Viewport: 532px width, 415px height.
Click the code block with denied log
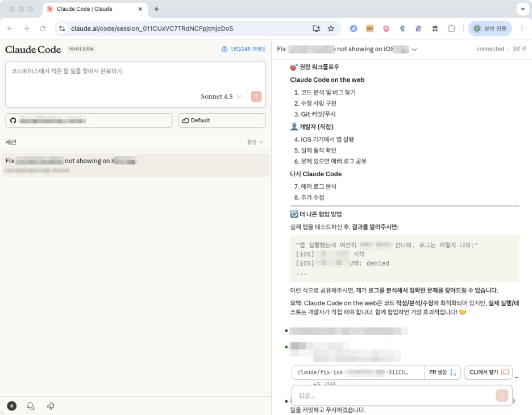405,259
